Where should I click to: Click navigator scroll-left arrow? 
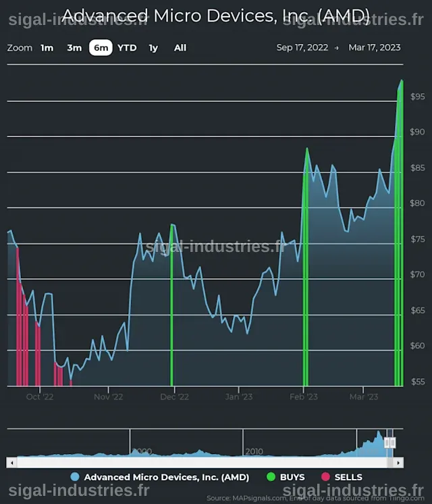click(x=12, y=463)
